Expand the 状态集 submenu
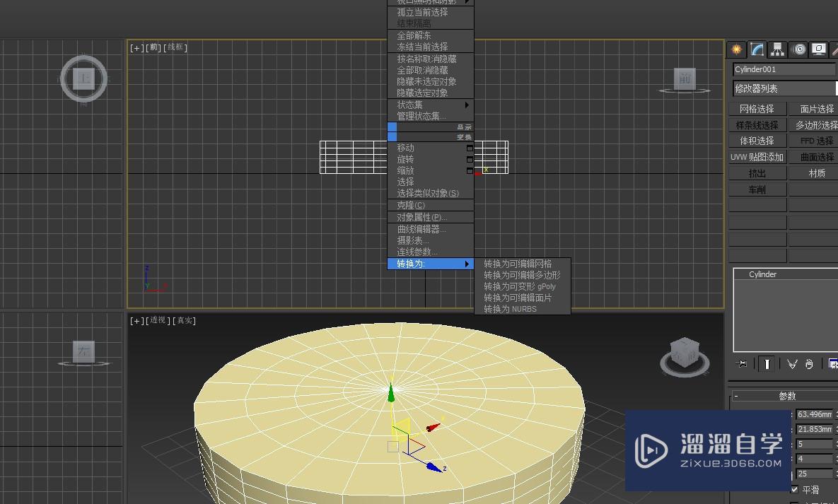The image size is (838, 504). pos(430,105)
